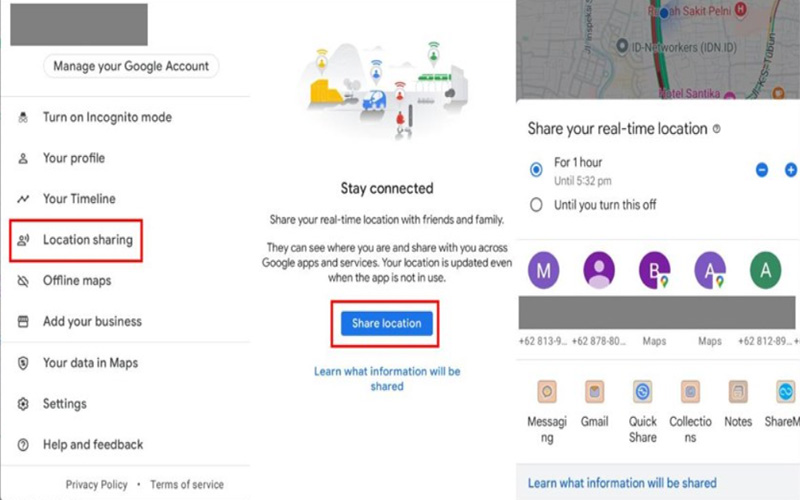Click contact number +62 812-89...
Viewport: 800px width, 500px height.
pos(765,341)
